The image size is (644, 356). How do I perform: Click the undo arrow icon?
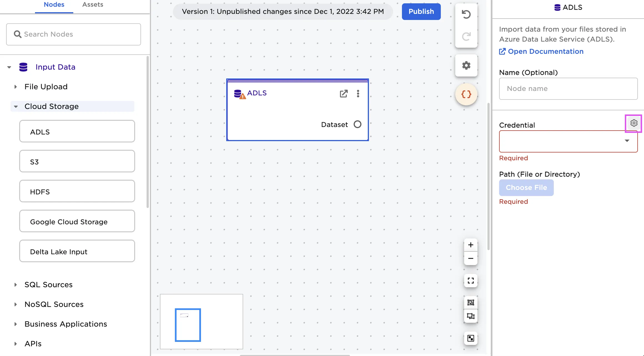pyautogui.click(x=466, y=14)
